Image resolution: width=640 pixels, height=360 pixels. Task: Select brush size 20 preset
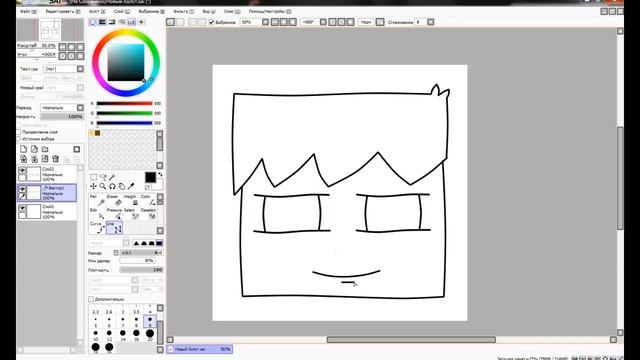click(x=150, y=335)
